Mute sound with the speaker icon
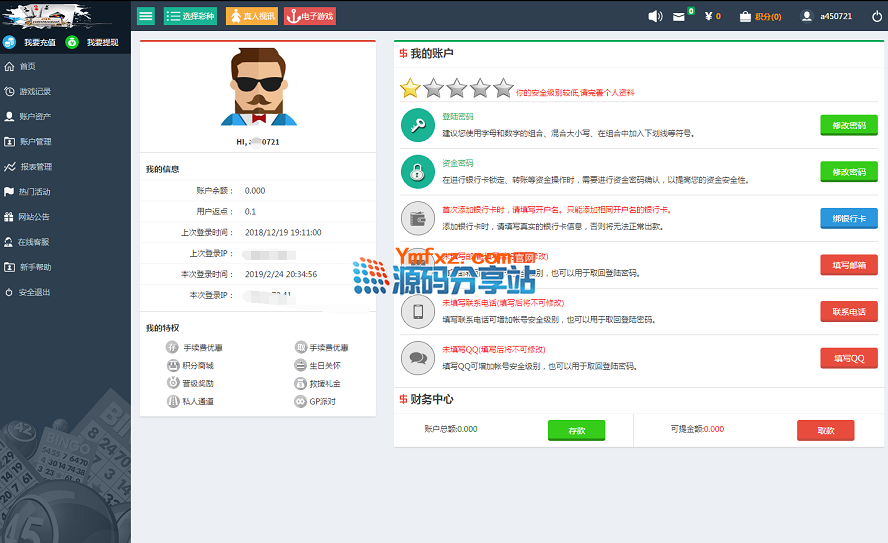Screen dimensions: 888x543 [655, 16]
